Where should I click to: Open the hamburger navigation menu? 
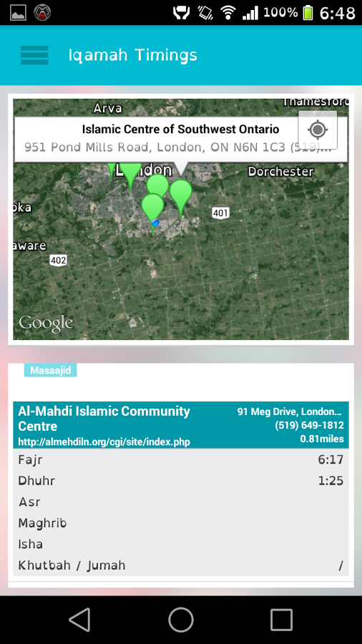click(34, 55)
